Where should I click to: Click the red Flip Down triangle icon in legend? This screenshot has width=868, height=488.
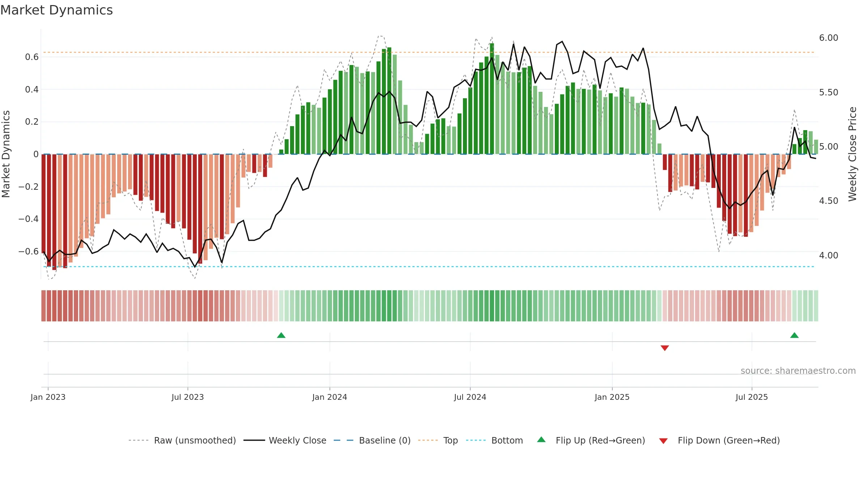point(663,441)
